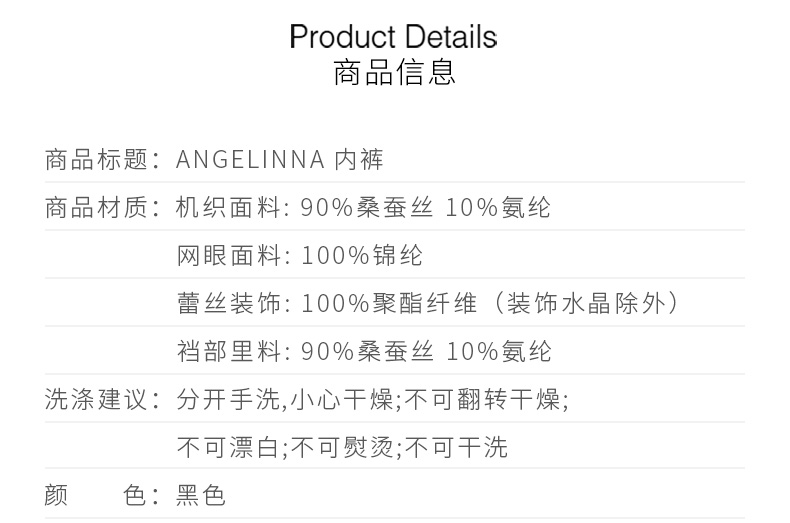Select the 100%聚酯纤维 text
Screen dimensions: 790x523
coord(386,303)
